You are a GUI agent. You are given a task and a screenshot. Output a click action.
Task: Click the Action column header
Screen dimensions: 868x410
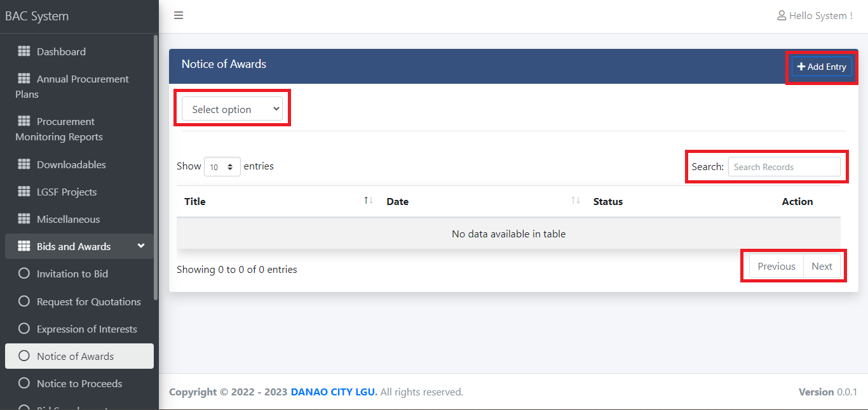click(x=797, y=201)
